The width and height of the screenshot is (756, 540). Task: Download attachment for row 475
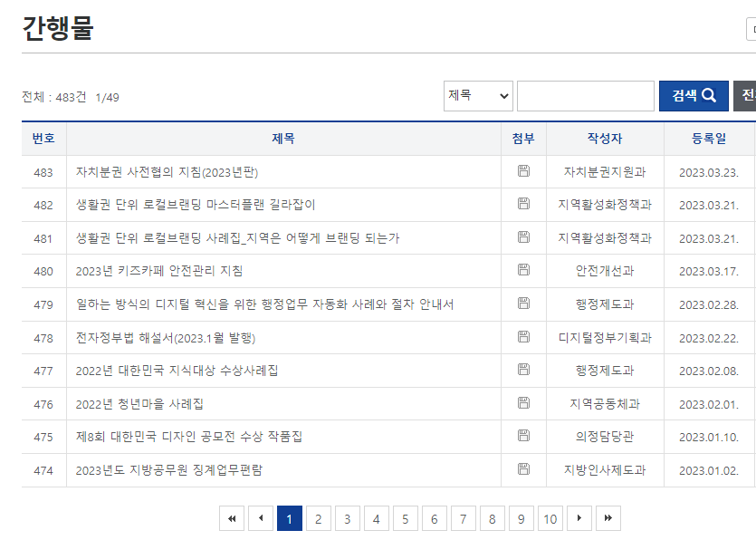pyautogui.click(x=523, y=435)
